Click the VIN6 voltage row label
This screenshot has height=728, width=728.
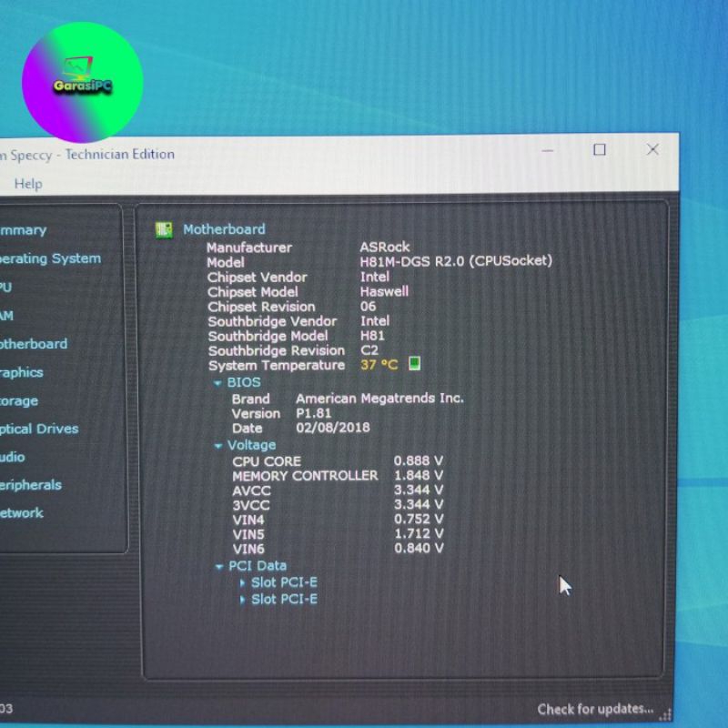pyautogui.click(x=248, y=550)
